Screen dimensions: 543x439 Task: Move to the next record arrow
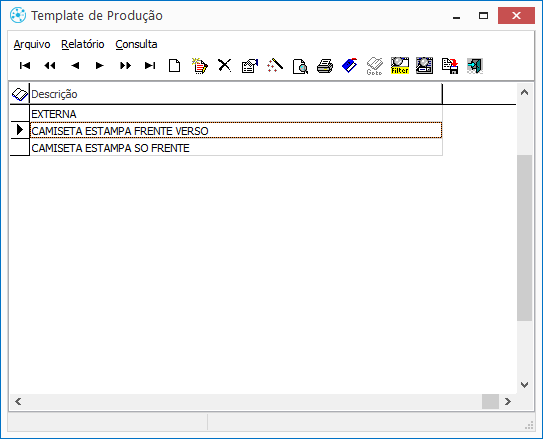pos(100,65)
